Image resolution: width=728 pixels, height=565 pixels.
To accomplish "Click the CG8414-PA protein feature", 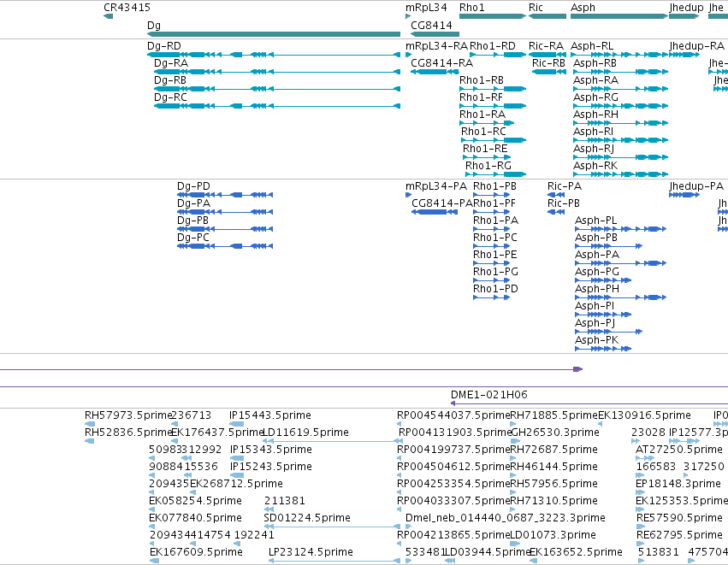I will [x=435, y=212].
